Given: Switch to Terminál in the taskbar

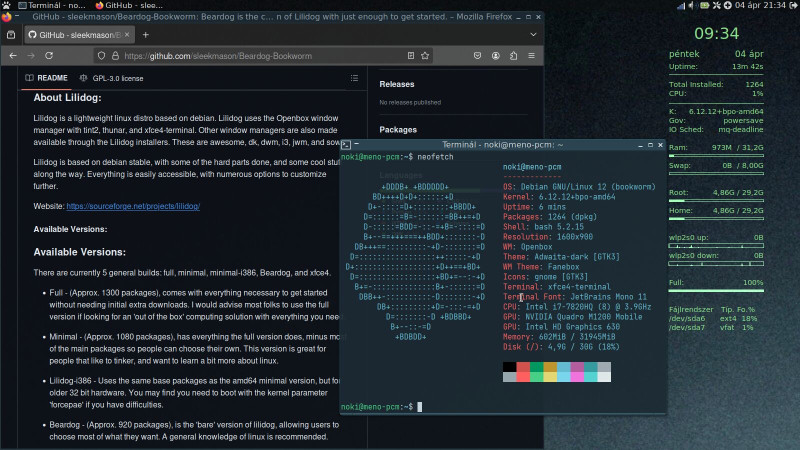Looking at the screenshot, I should (x=52, y=5).
